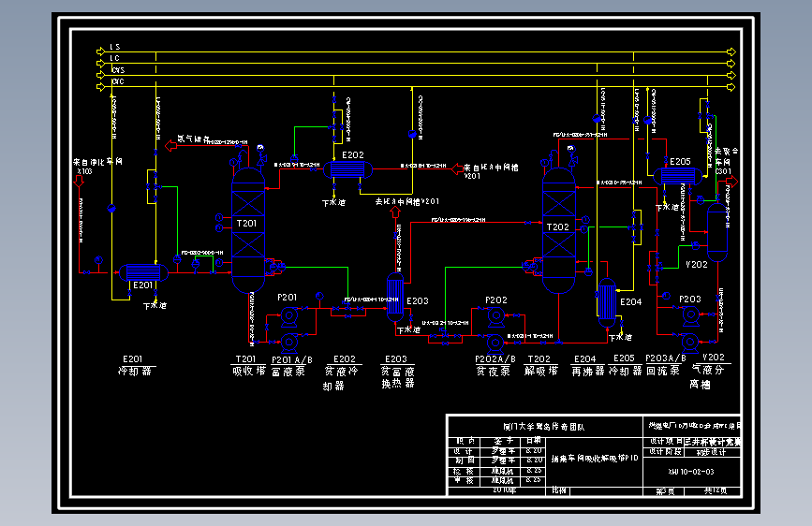Select the yellow CWC line left arrow
This screenshot has height=526, width=812.
coord(100,87)
